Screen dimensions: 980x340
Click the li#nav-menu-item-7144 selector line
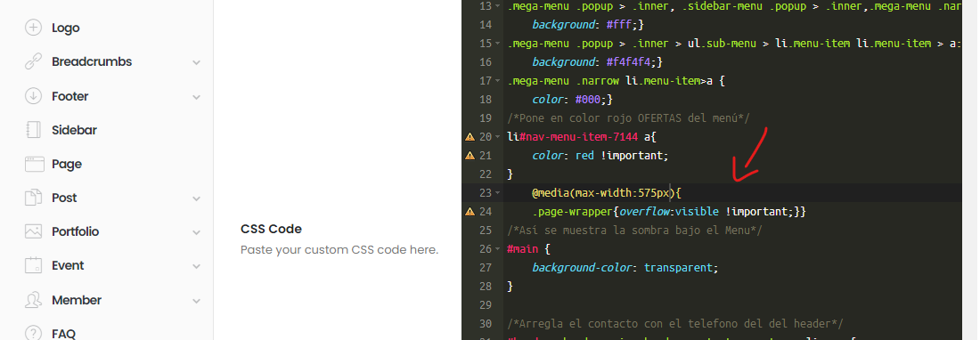coord(582,137)
